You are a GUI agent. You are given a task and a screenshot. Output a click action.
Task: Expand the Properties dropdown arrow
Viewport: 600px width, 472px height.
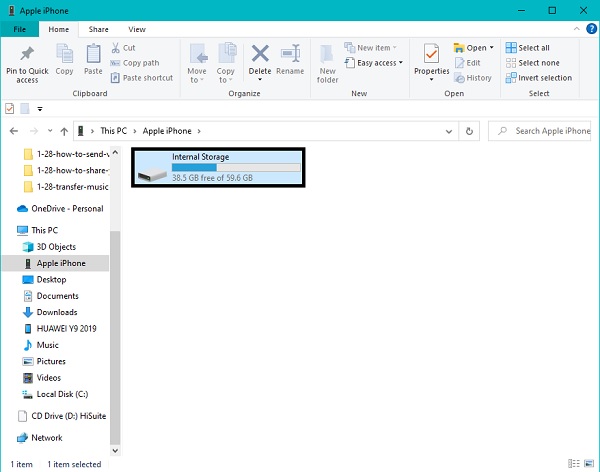tap(431, 80)
